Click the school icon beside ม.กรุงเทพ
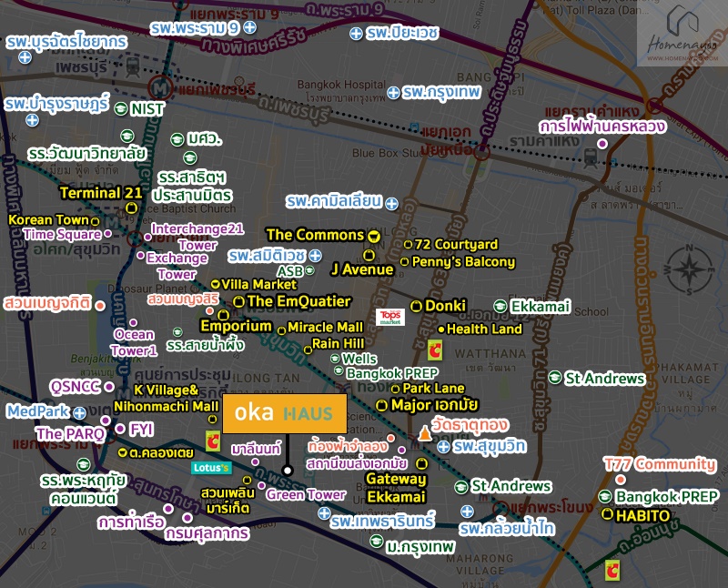Viewport: 728px width, 588px height. [x=377, y=541]
